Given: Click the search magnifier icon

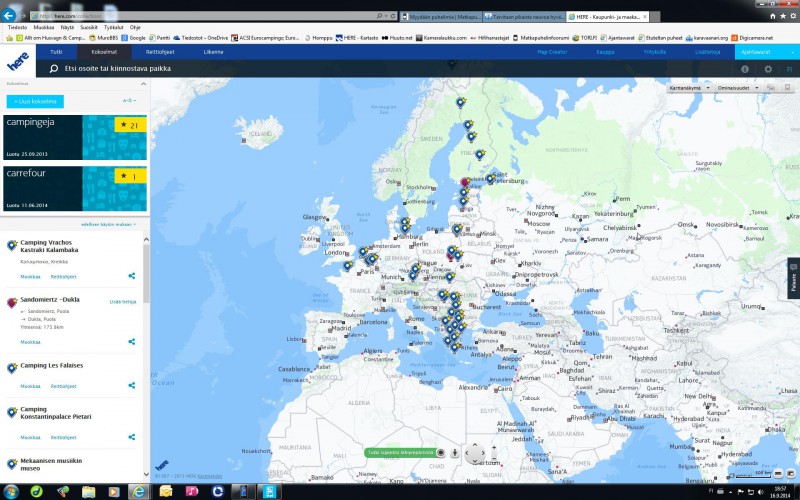Looking at the screenshot, I should click(x=54, y=69).
